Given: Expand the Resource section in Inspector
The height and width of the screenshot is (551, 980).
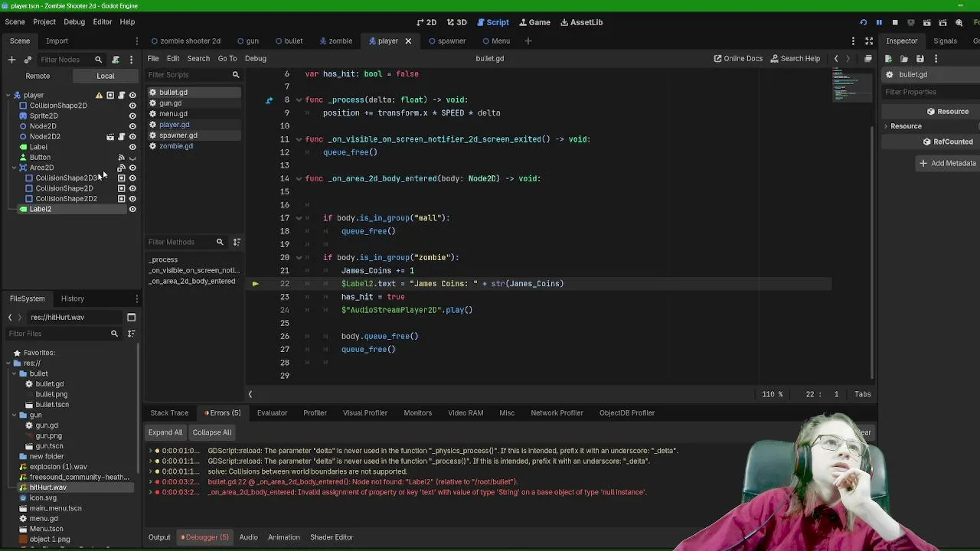Looking at the screenshot, I should [886, 126].
